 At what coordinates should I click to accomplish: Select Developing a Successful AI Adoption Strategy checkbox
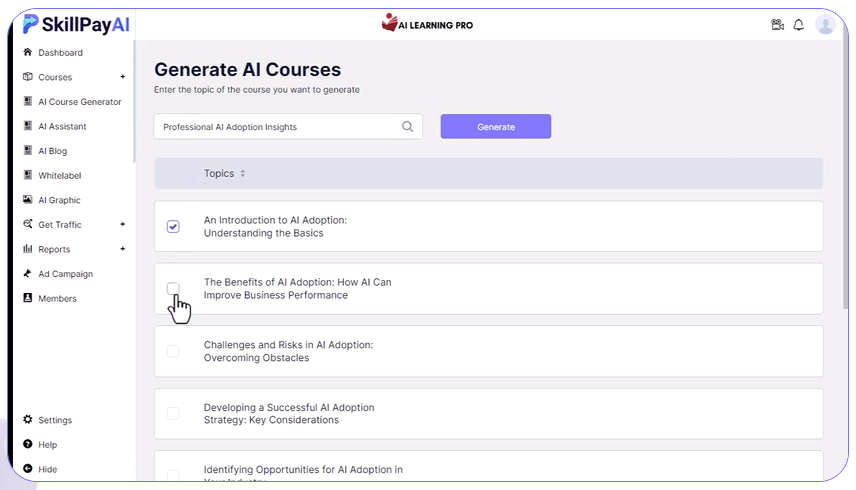(x=173, y=413)
